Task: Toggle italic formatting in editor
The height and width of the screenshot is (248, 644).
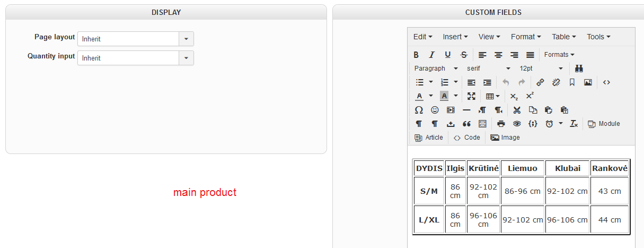Action: [432, 55]
